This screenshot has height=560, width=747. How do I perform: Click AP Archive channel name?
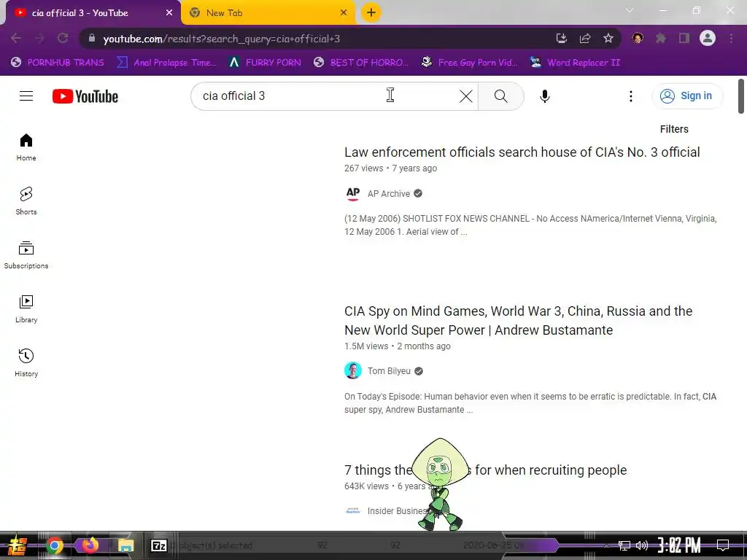pos(388,194)
